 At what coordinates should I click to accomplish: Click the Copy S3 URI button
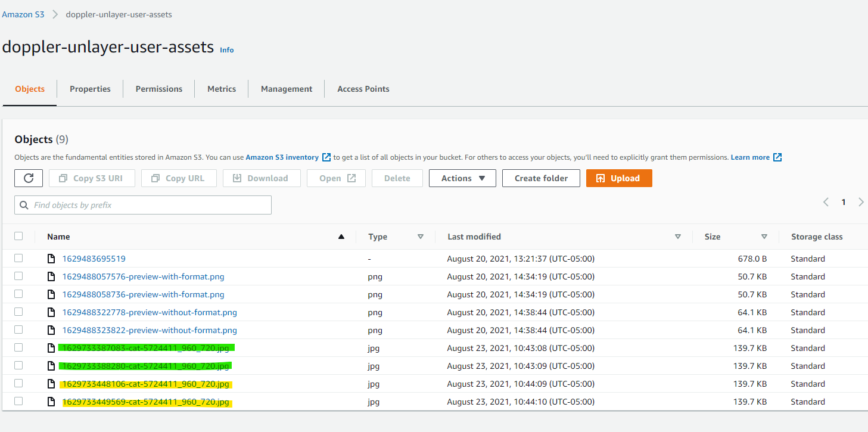92,178
